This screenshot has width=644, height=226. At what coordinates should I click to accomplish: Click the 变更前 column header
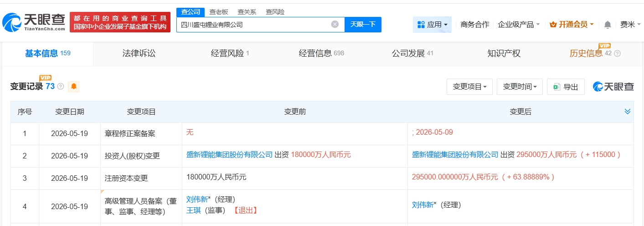(295, 112)
